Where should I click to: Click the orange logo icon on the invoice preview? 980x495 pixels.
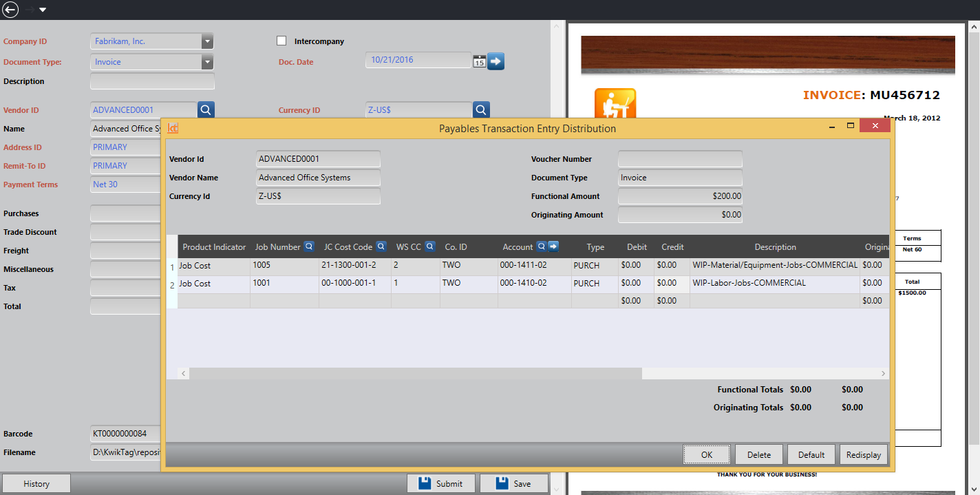point(615,103)
